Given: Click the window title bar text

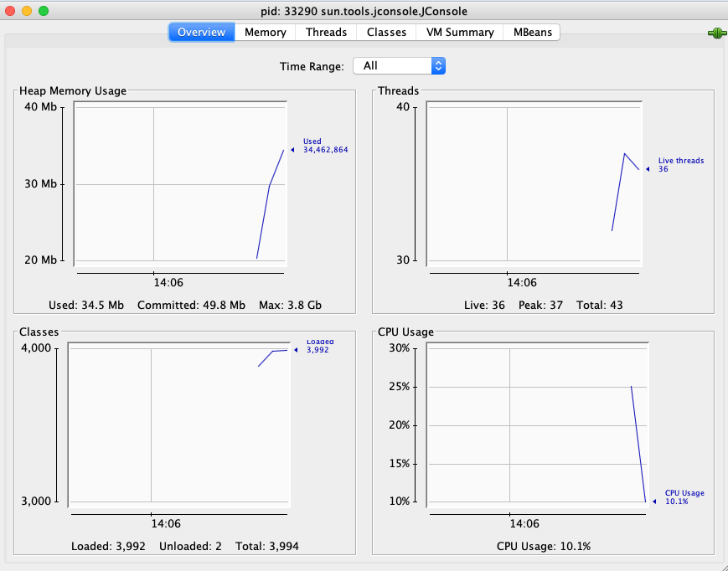Looking at the screenshot, I should pos(364,11).
